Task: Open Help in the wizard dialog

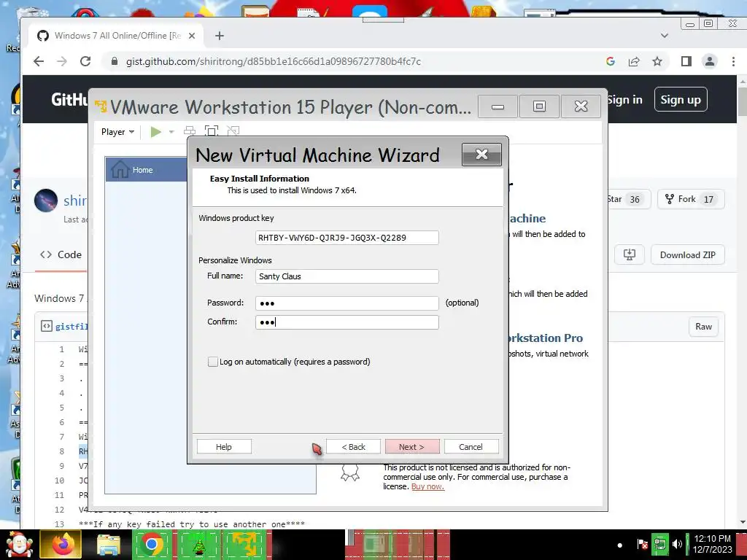Action: click(x=224, y=447)
